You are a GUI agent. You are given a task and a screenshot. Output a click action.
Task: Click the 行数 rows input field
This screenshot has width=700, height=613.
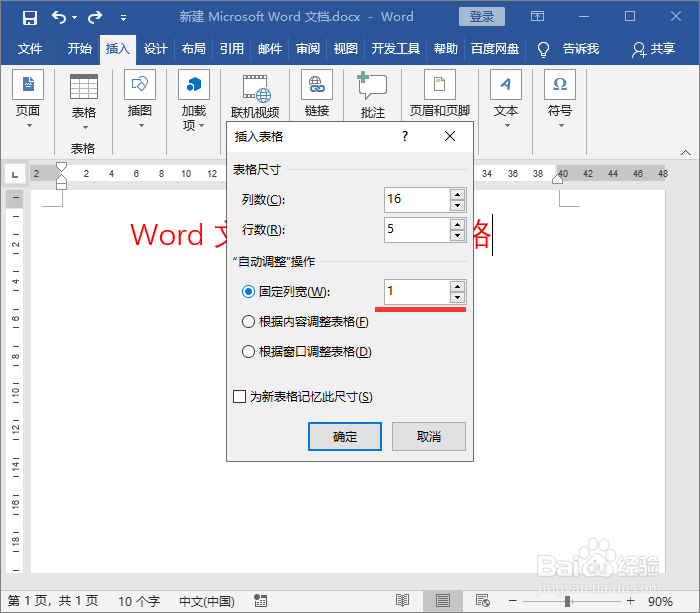click(x=417, y=230)
